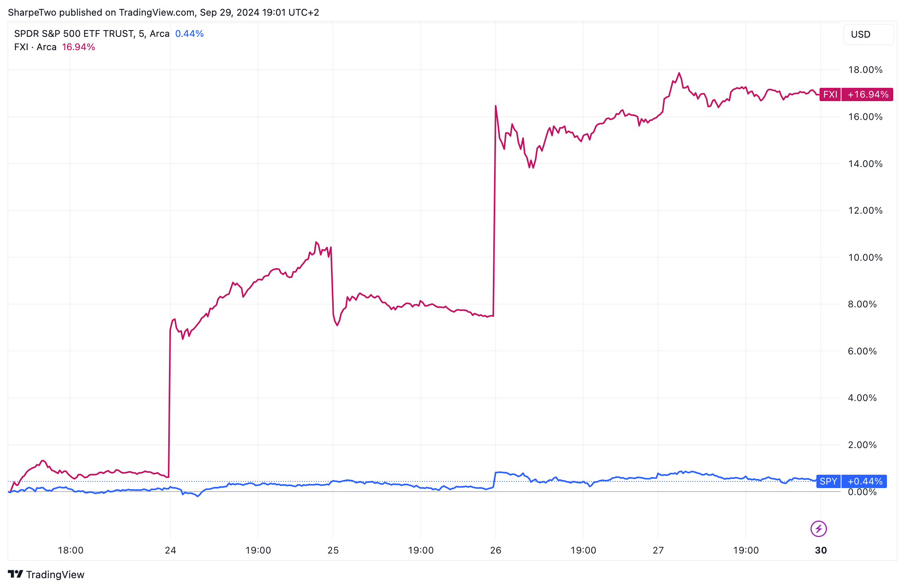Click the 10.00% price axis label
This screenshot has height=588, width=905.
(865, 258)
